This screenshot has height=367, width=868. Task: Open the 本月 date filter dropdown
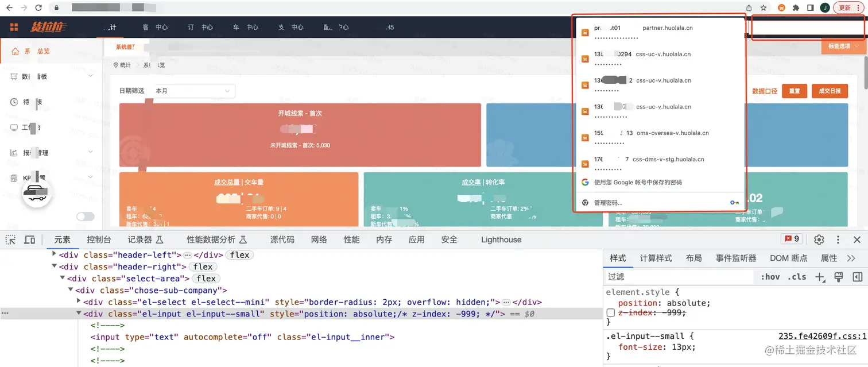point(192,91)
